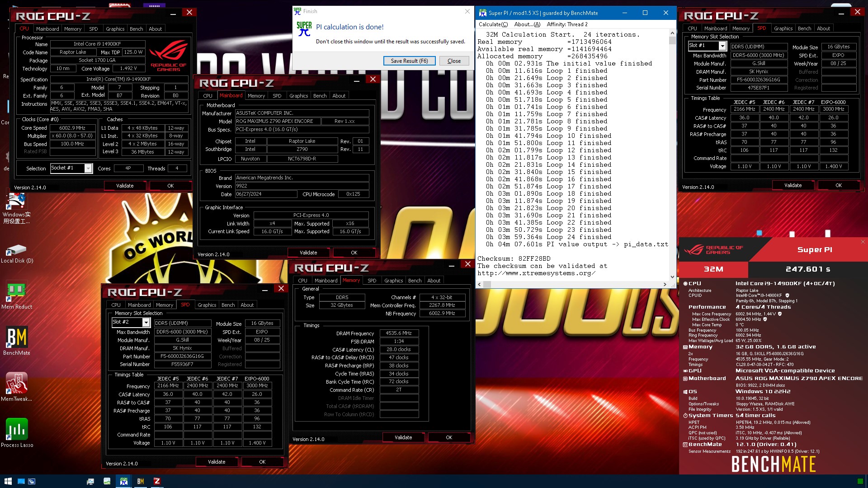The width and height of the screenshot is (868, 488).
Task: Click the OS Windows icon in BenchMate panel
Action: click(685, 392)
